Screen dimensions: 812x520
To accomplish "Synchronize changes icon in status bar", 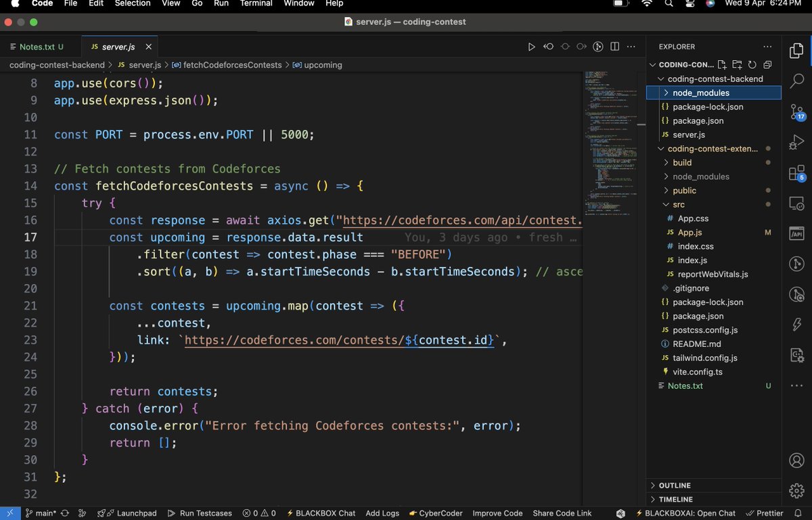I will tap(65, 513).
